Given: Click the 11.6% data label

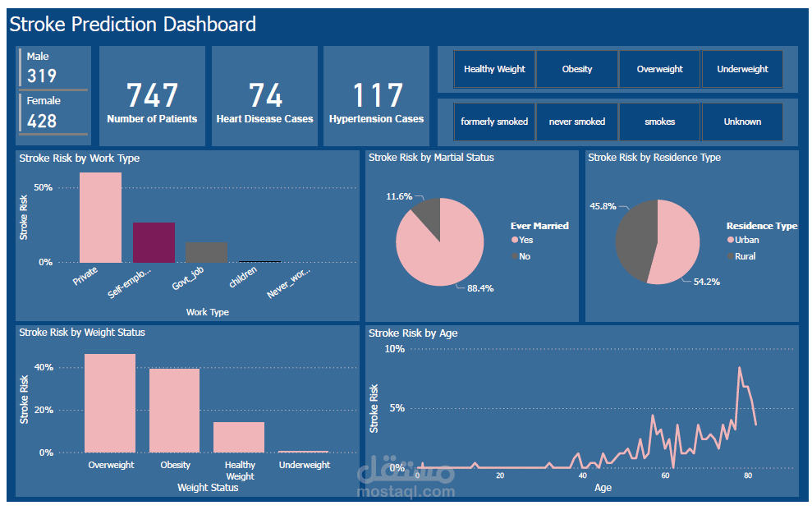Looking at the screenshot, I should click(399, 196).
